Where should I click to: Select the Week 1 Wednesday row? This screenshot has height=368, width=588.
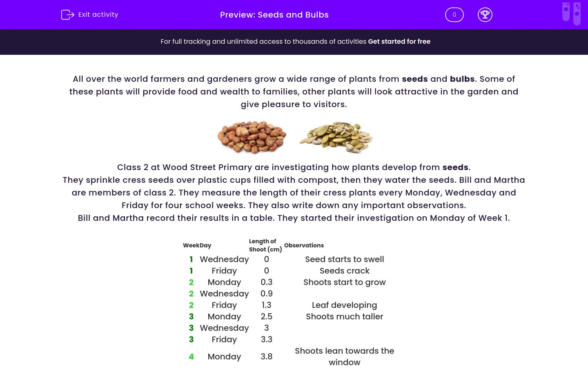point(286,259)
